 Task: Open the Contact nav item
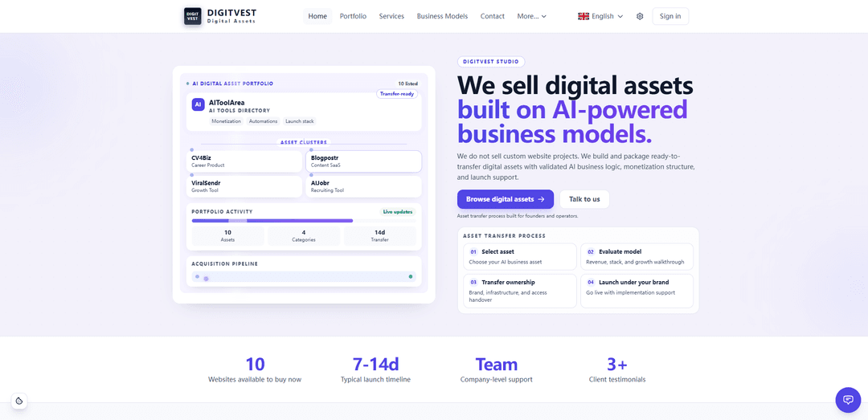[x=492, y=16]
